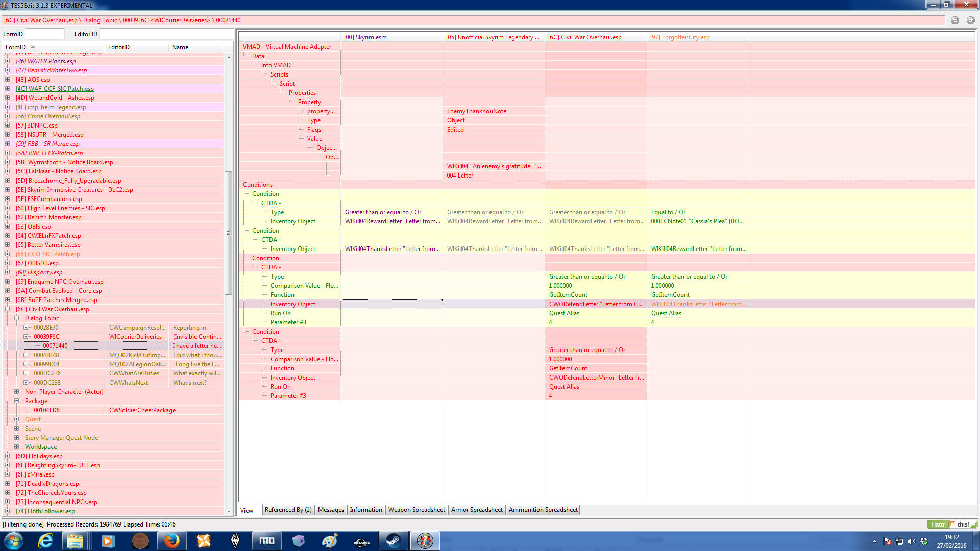This screenshot has width=980, height=551.
Task: Collapse the 00039F6C WICourierDeliveries topic
Action: coord(26,337)
